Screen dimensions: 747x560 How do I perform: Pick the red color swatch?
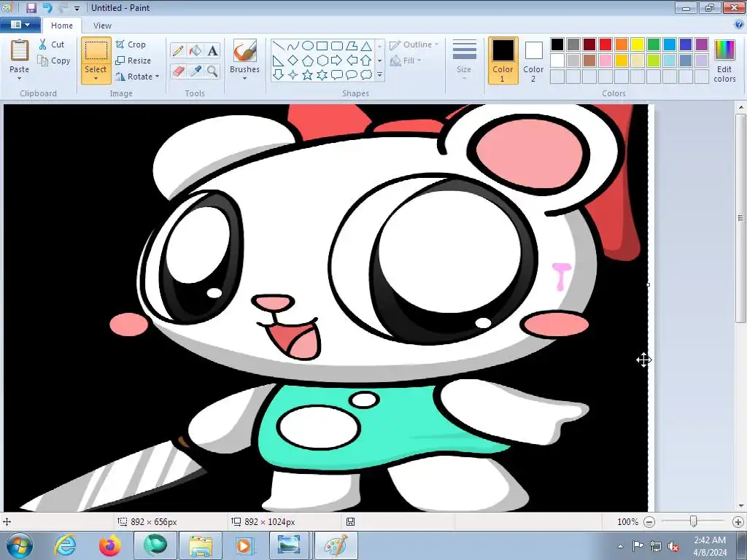pyautogui.click(x=605, y=44)
